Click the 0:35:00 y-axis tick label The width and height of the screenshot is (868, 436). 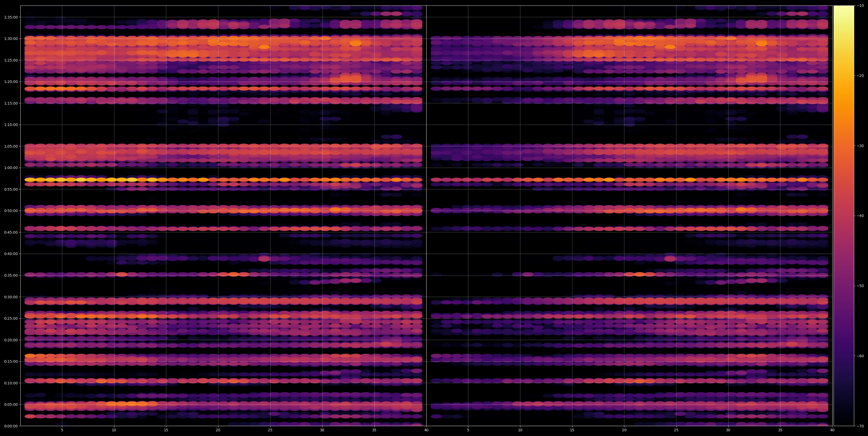click(11, 275)
